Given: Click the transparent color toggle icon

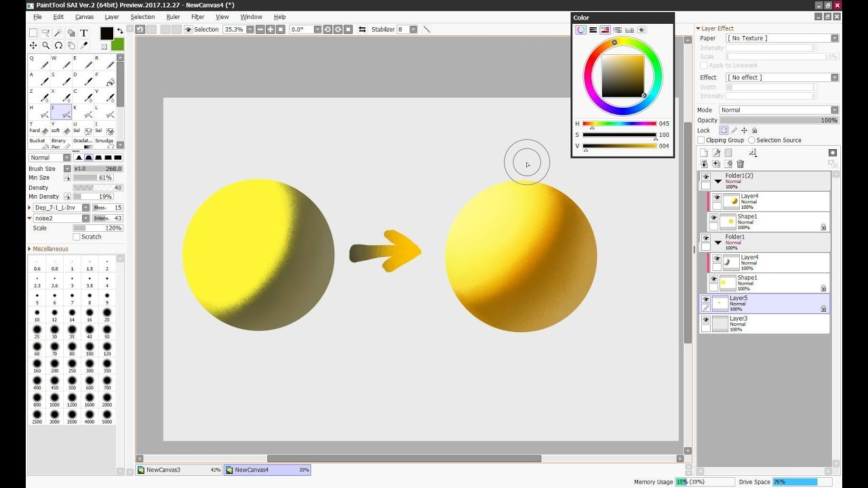Looking at the screenshot, I should coord(104,47).
